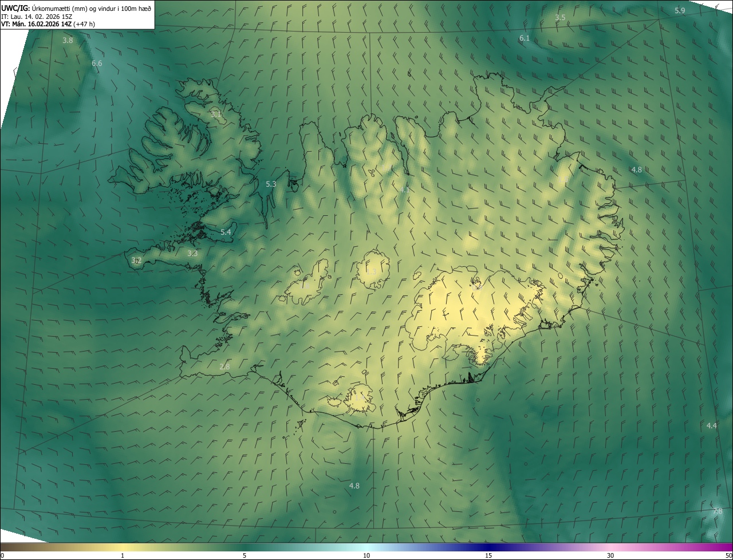Click the yellow colorbar segment above tick 1
The width and height of the screenshot is (733, 560).
click(x=123, y=547)
